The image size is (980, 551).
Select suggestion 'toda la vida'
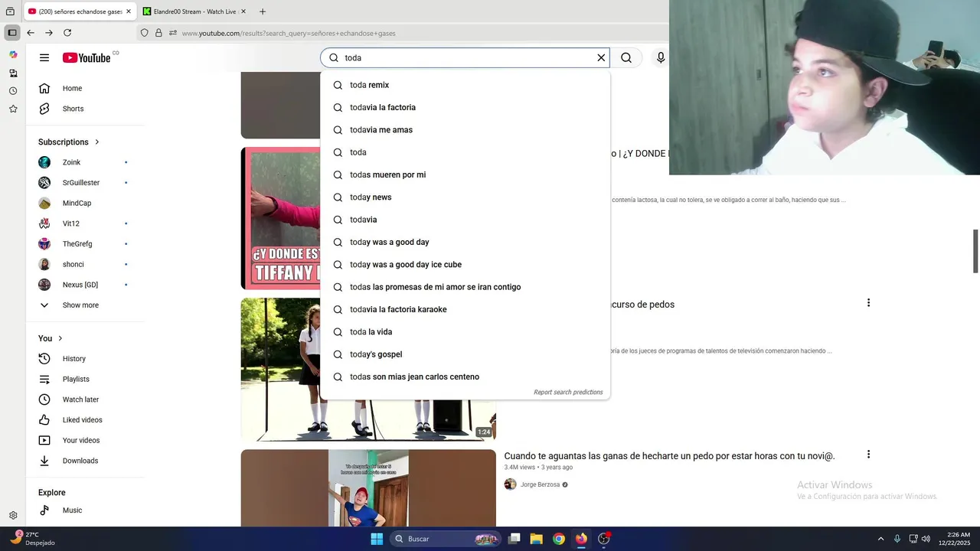coord(465,332)
